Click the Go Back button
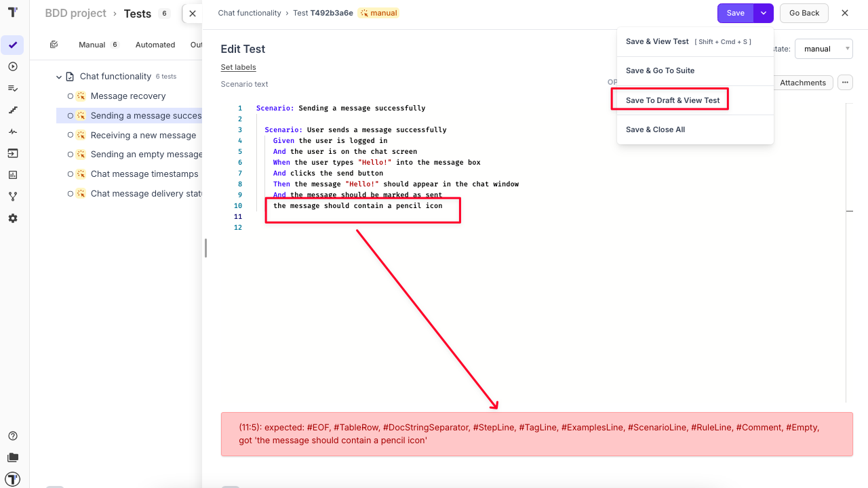Viewport: 868px width, 488px height. click(x=804, y=13)
